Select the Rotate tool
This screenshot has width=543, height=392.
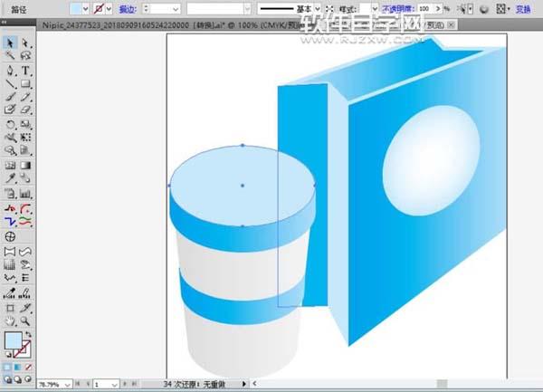coord(10,125)
